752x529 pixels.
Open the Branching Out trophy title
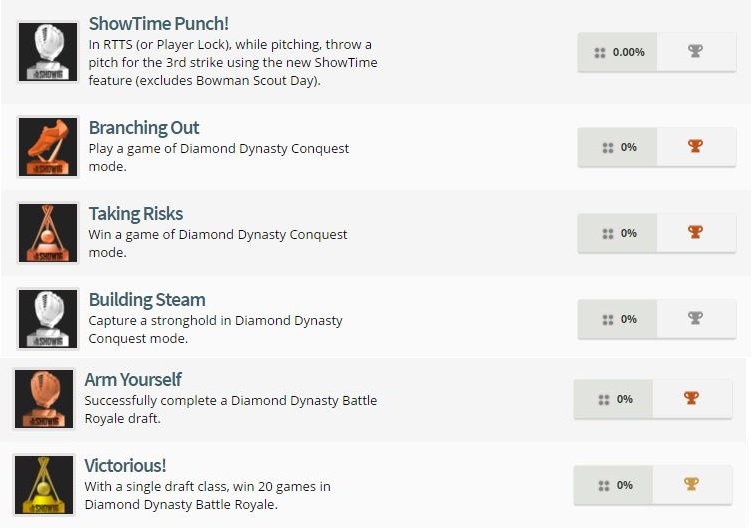pyautogui.click(x=144, y=128)
